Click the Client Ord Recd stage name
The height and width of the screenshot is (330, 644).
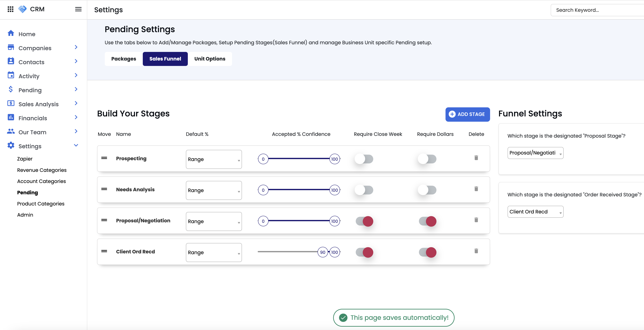tap(135, 252)
